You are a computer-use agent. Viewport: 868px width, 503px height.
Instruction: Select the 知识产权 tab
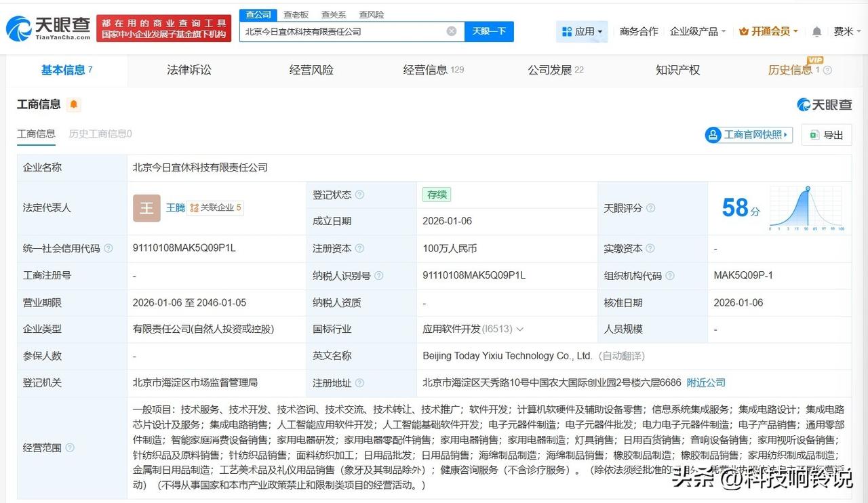677,70
